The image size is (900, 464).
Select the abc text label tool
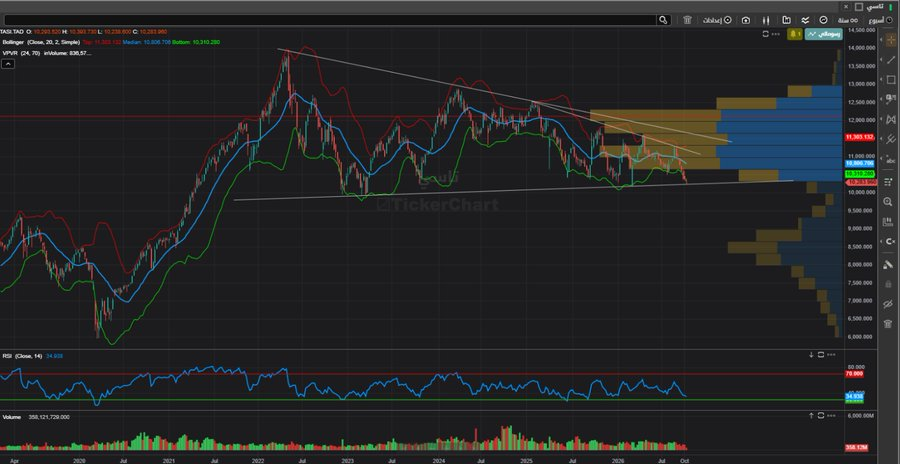tap(890, 161)
